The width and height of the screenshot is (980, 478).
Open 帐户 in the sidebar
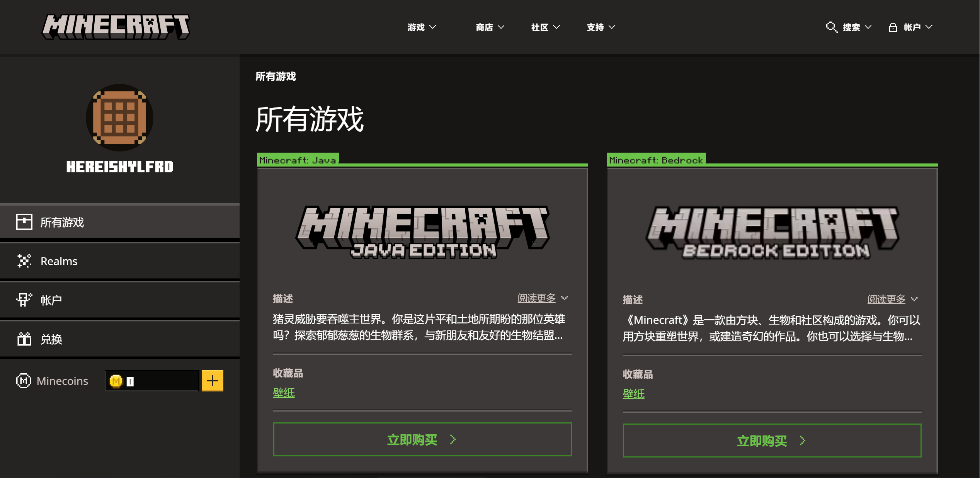pyautogui.click(x=120, y=300)
